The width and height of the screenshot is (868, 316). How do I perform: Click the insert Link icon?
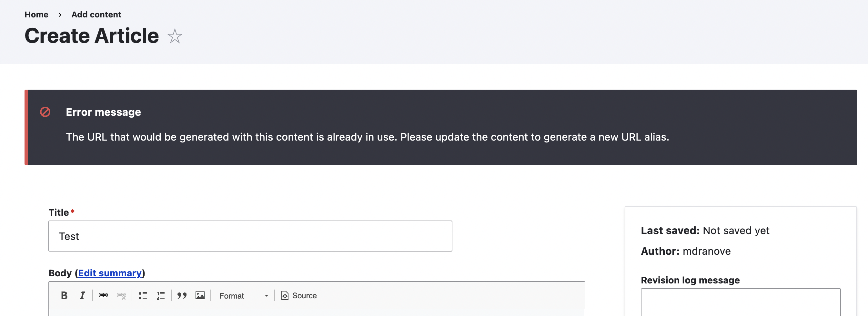point(103,295)
